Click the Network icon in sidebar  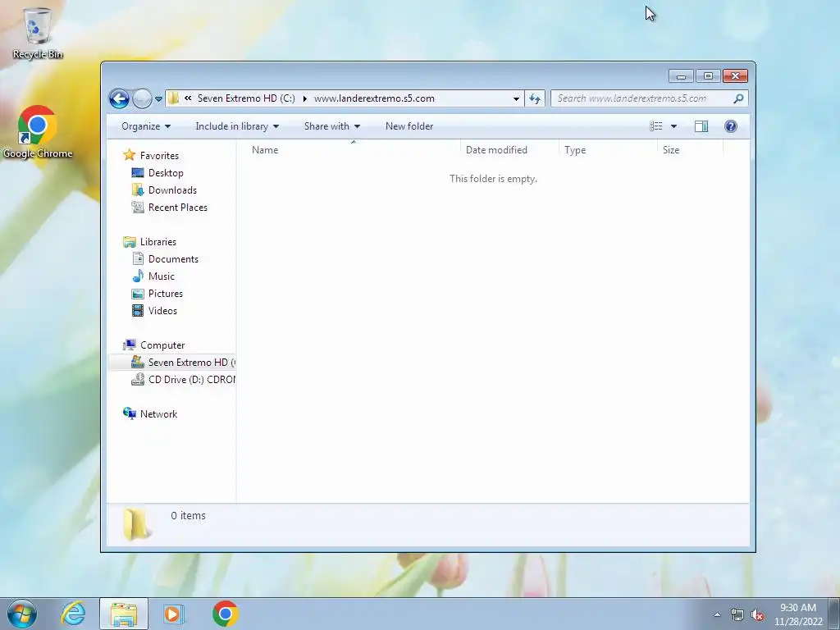[129, 413]
